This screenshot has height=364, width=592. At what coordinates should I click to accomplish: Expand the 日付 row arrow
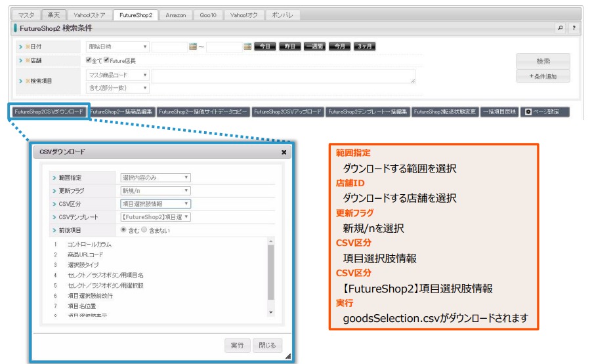coord(21,47)
